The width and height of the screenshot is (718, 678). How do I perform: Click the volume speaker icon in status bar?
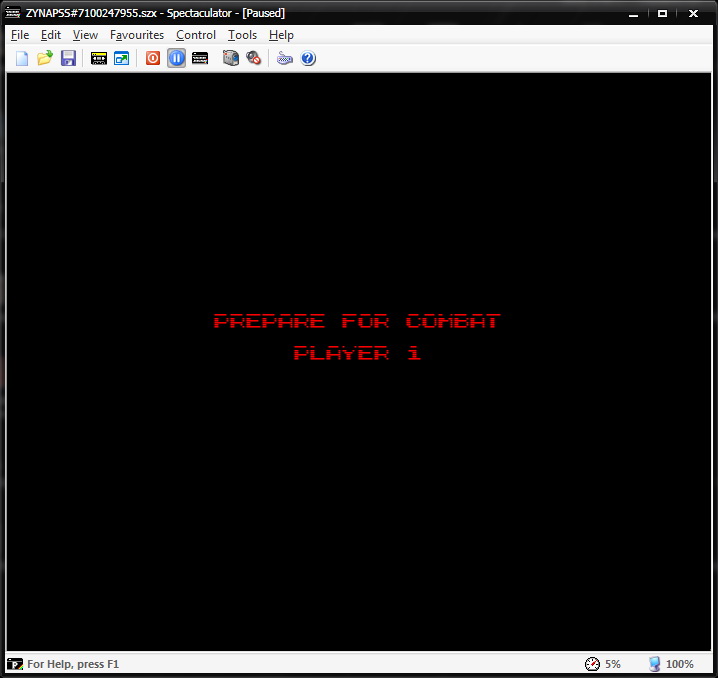[654, 664]
